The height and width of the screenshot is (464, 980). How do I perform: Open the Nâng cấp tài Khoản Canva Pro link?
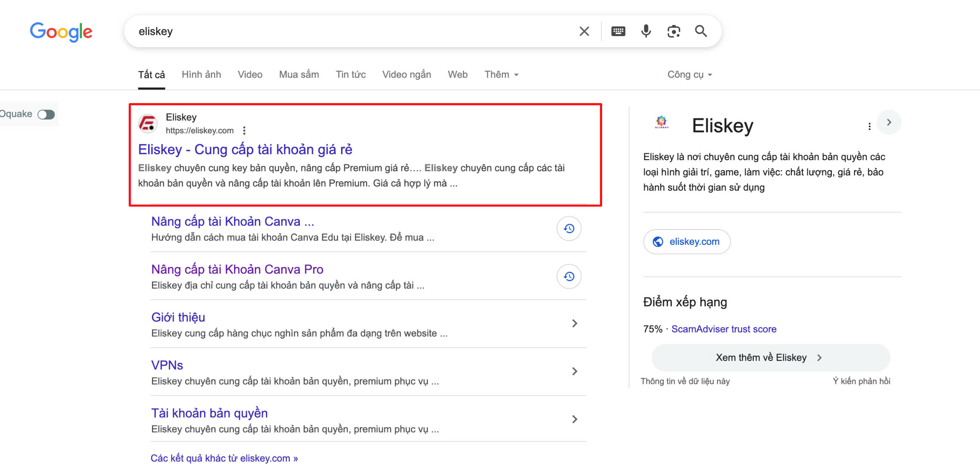(x=237, y=269)
